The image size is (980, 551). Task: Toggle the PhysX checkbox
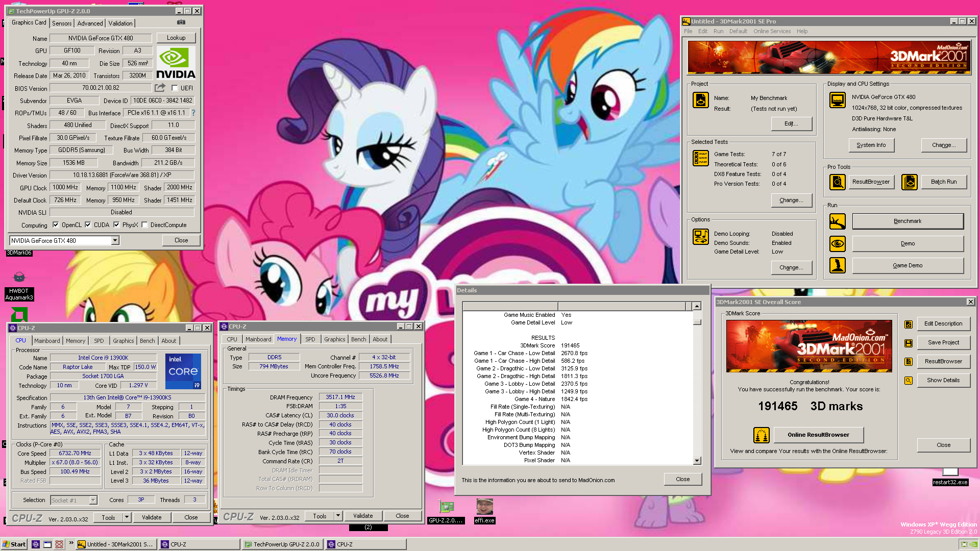coord(116,224)
